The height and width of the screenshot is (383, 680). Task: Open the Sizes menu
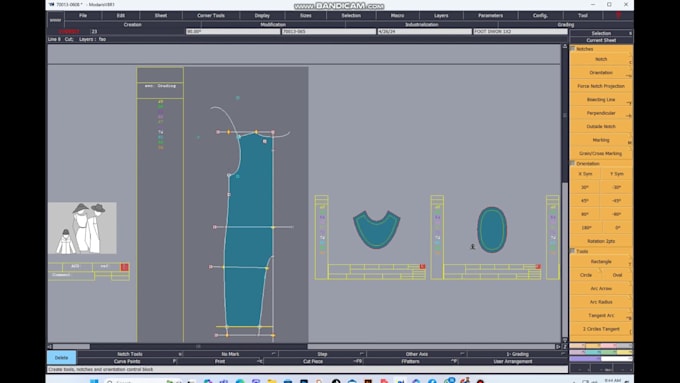(x=306, y=15)
